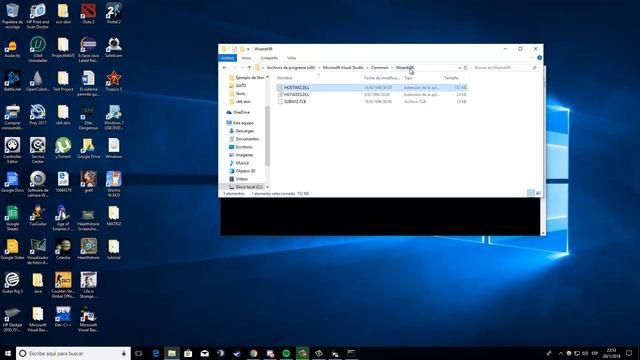Select Portal 2 desktop shortcut
This screenshot has height=360, width=640.
click(113, 13)
